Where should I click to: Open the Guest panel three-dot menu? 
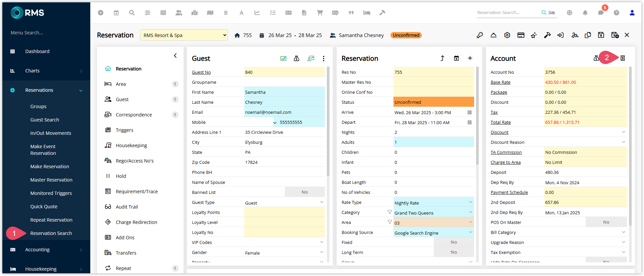pos(323,58)
